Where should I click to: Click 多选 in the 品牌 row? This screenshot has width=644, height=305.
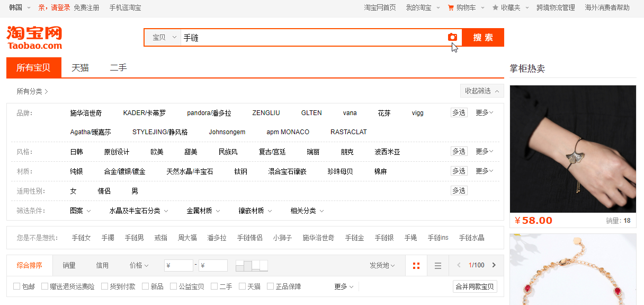click(459, 112)
